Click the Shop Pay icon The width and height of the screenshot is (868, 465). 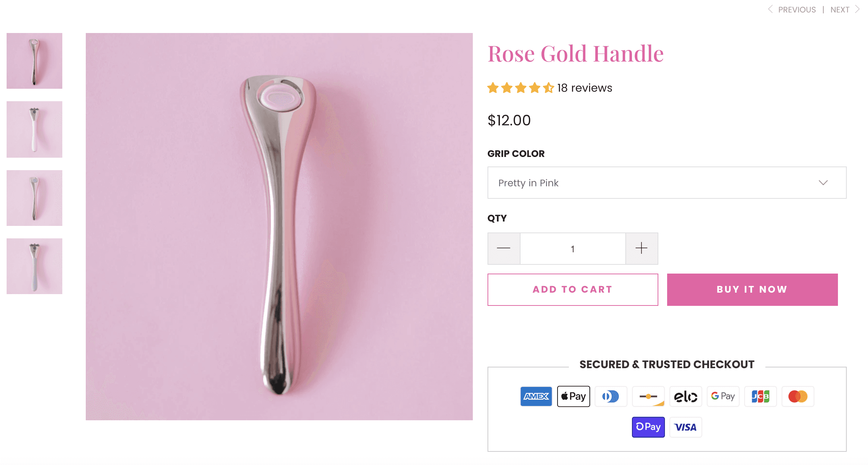648,427
